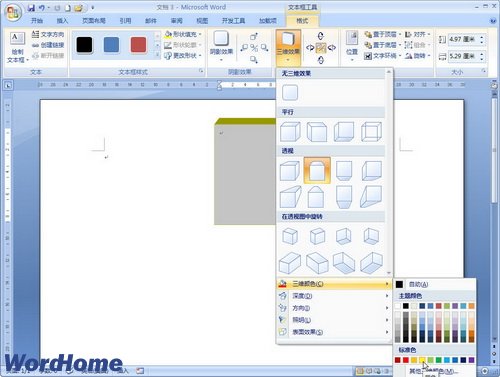Click 其他三维颜色 more colors option

pos(434,371)
